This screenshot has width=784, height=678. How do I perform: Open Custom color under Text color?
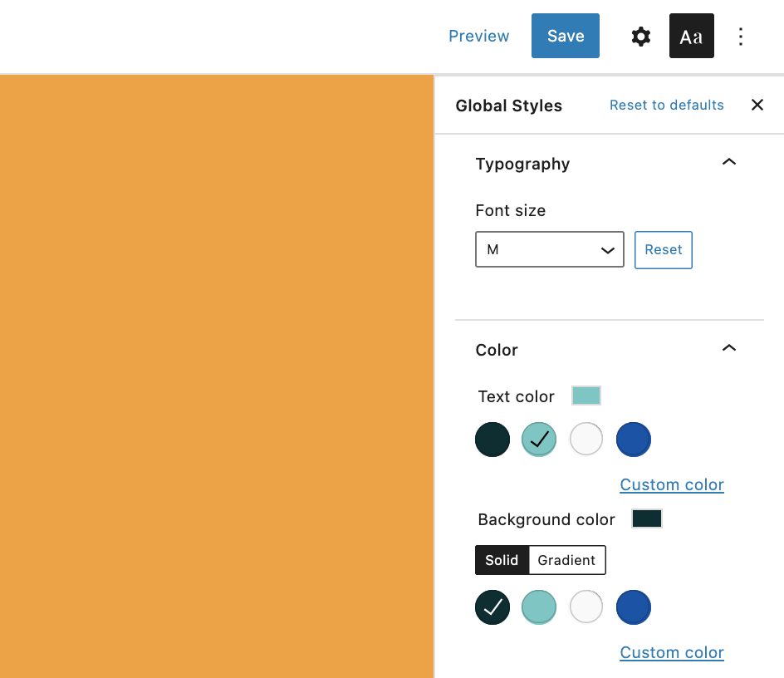(672, 484)
